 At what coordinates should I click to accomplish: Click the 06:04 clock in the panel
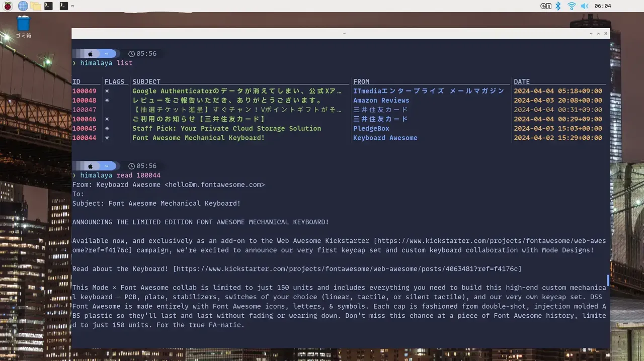point(603,6)
